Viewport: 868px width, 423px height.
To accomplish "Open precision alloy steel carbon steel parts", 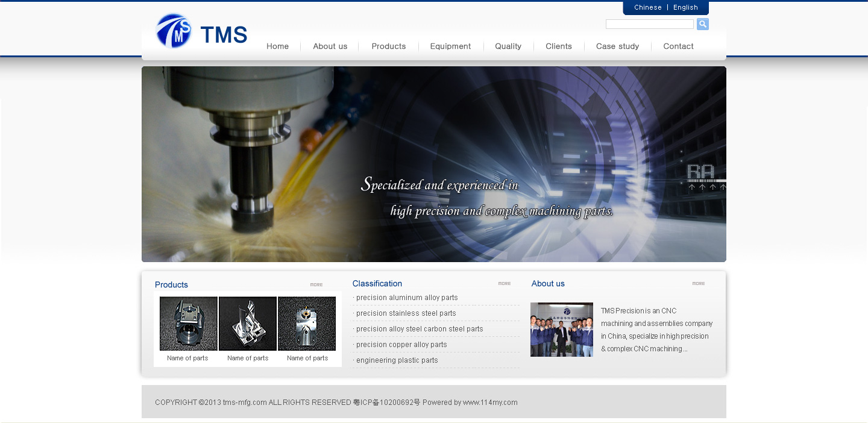I will click(x=420, y=329).
